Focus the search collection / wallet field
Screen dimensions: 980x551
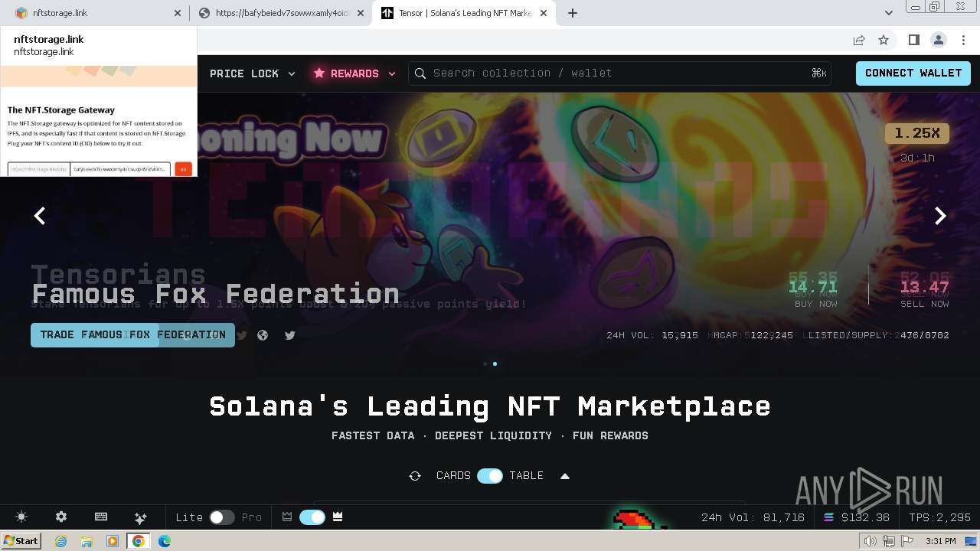coord(619,73)
